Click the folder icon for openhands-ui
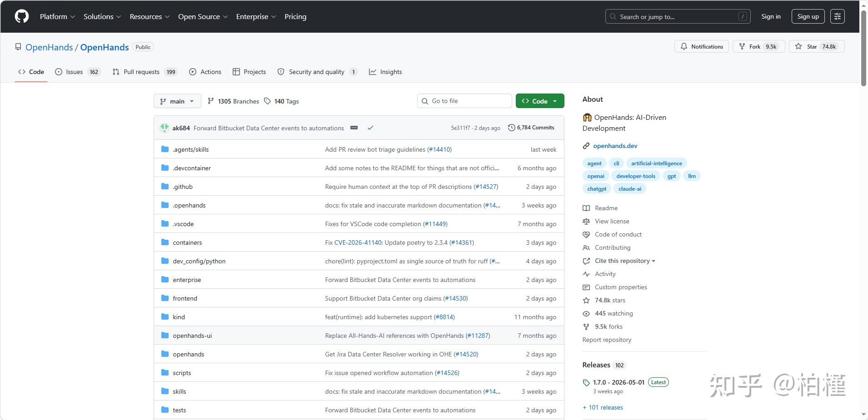 click(165, 336)
